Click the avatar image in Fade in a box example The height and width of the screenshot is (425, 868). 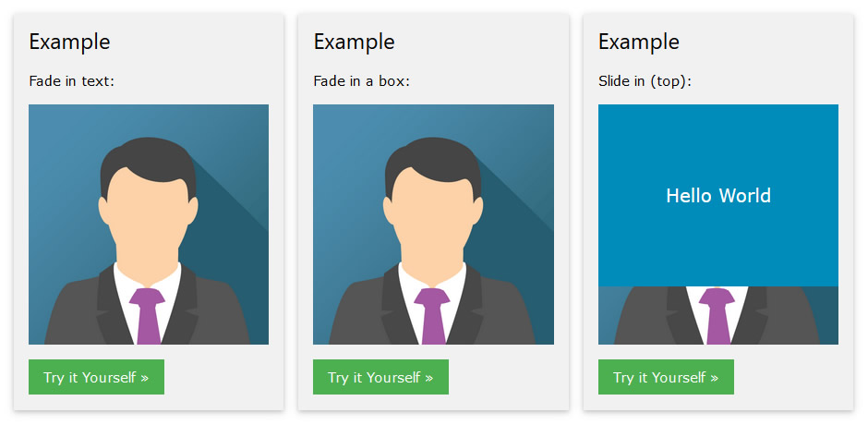pyautogui.click(x=433, y=225)
